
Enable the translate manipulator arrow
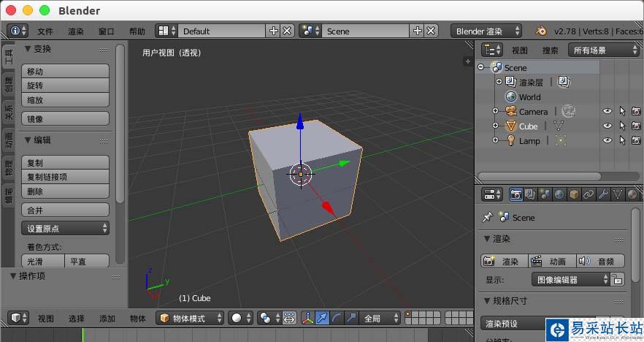(x=323, y=318)
